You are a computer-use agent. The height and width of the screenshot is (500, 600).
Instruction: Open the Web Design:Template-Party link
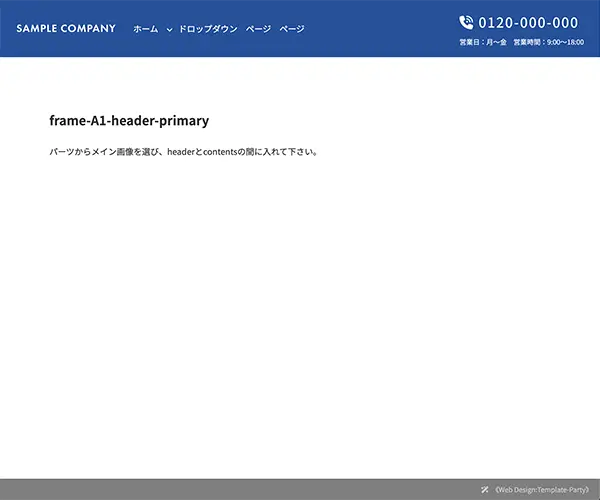pos(542,490)
